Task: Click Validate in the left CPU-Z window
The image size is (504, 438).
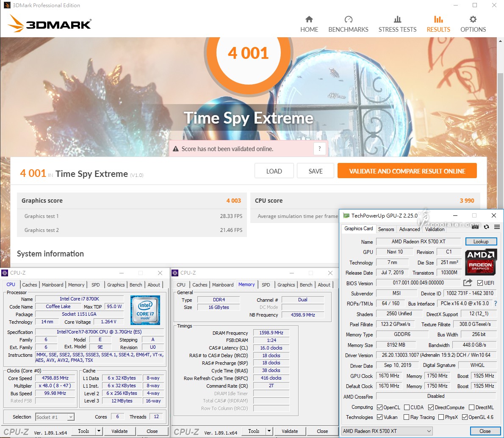Action: [119, 431]
